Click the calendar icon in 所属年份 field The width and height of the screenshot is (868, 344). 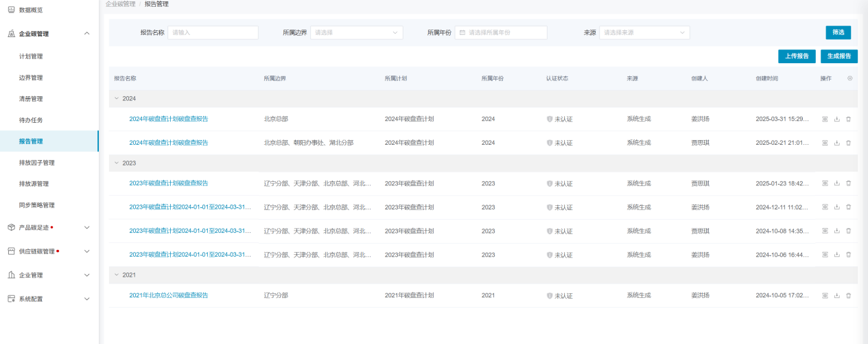click(x=462, y=32)
